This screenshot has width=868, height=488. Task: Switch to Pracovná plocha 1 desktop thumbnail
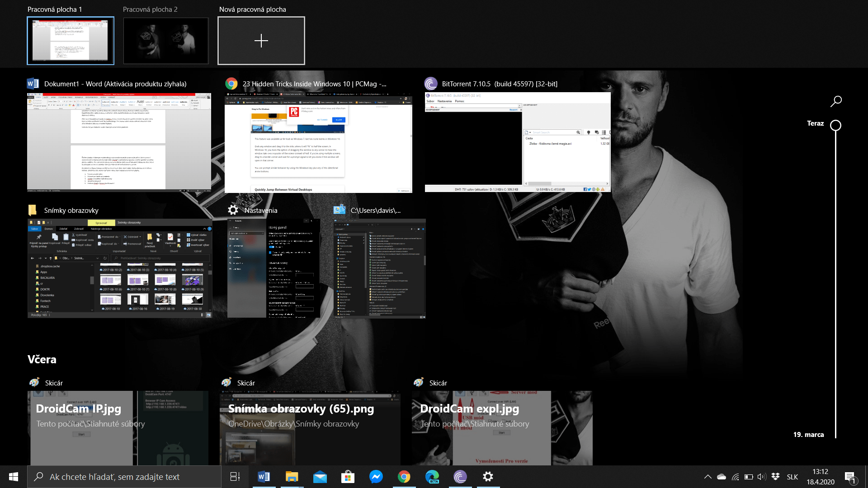71,41
